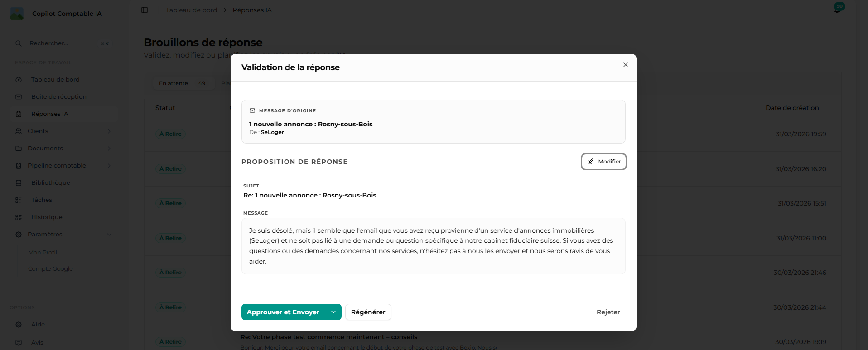Open the Tableau de bord breadcrumb
The image size is (868, 350).
[x=191, y=10]
